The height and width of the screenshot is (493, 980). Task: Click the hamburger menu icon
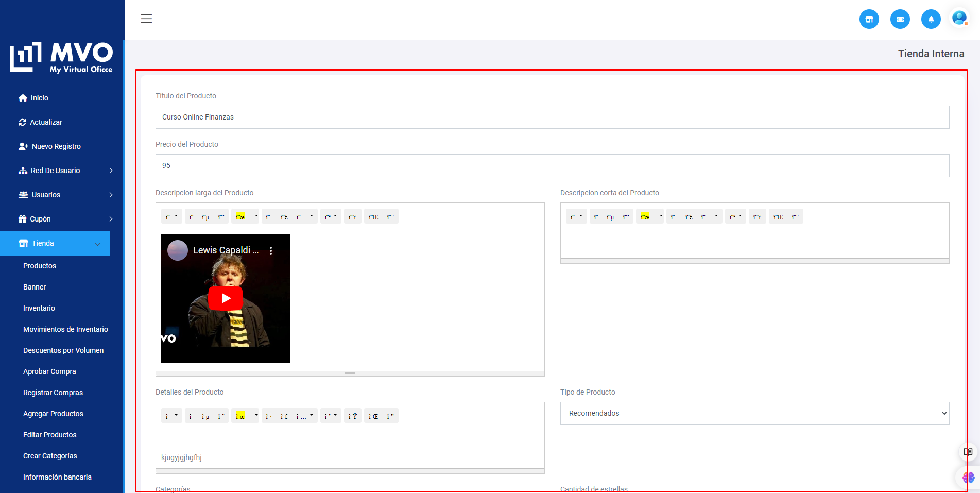point(146,19)
